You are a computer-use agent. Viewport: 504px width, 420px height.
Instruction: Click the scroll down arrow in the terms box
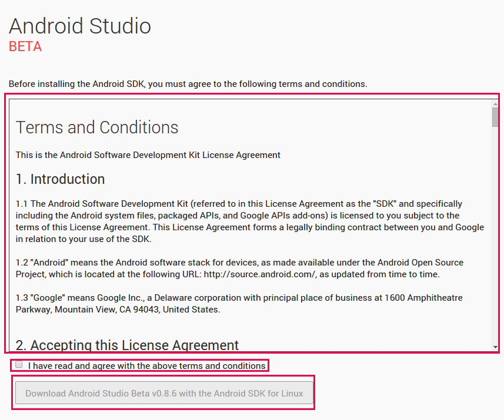pyautogui.click(x=495, y=347)
